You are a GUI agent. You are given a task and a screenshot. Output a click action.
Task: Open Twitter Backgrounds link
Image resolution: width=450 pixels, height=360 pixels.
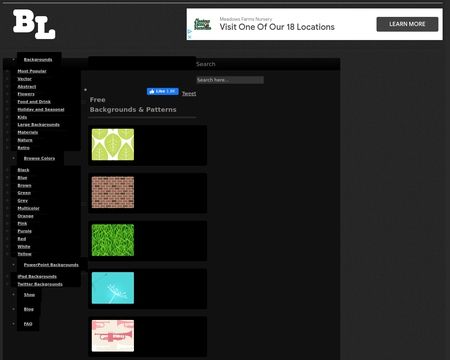tap(40, 284)
